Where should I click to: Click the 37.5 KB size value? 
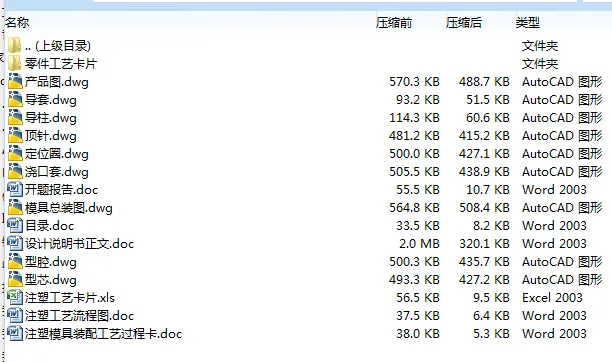pos(418,316)
